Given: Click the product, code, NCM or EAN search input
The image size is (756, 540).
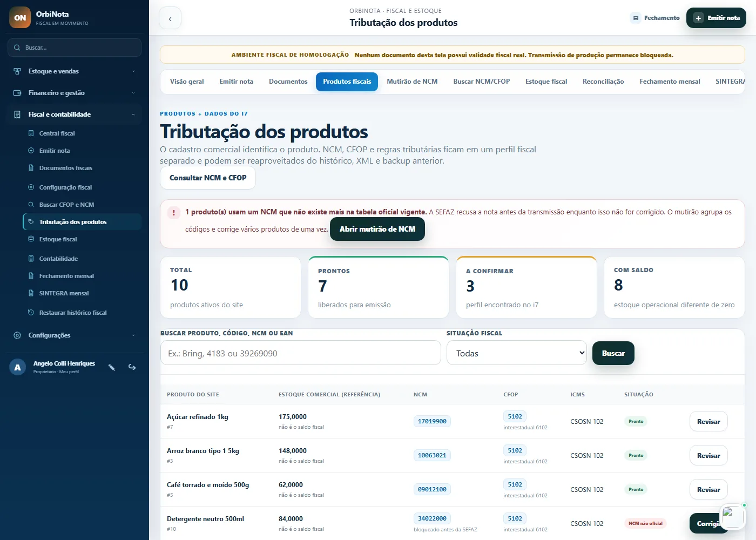Looking at the screenshot, I should 301,353.
